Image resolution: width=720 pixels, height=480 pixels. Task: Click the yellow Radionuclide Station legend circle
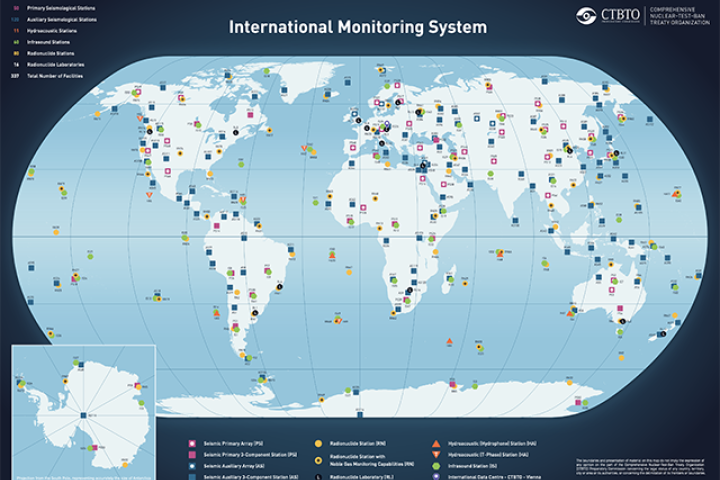tap(318, 444)
